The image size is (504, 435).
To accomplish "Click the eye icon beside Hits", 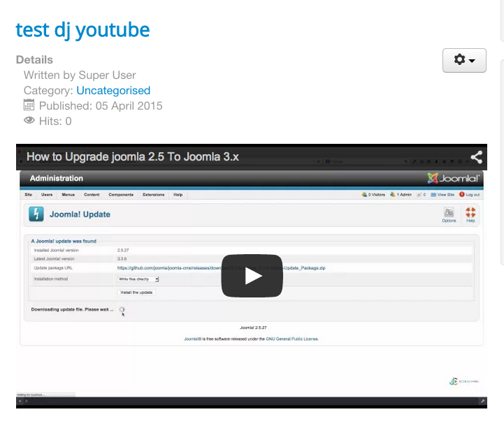I will point(29,120).
